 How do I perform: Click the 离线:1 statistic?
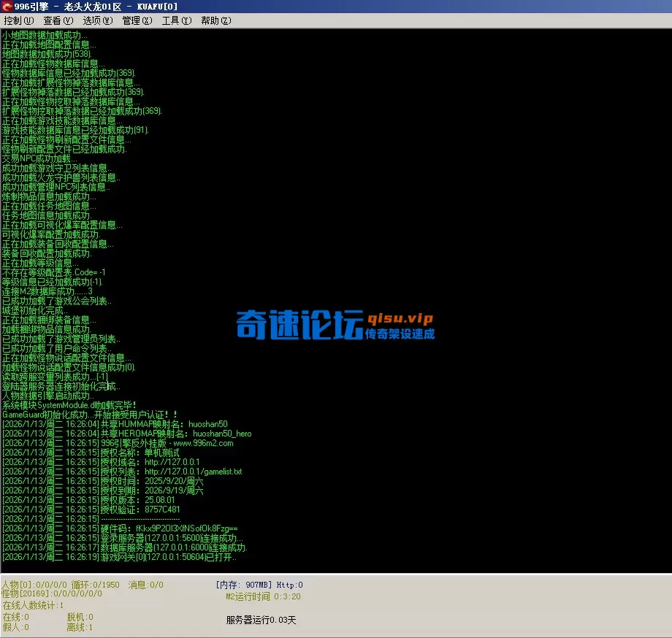click(79, 626)
